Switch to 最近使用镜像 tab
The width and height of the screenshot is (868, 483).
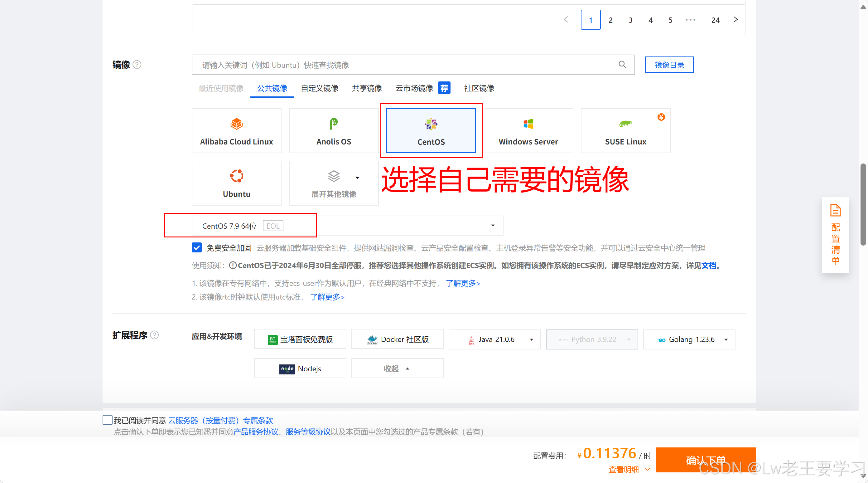click(221, 88)
